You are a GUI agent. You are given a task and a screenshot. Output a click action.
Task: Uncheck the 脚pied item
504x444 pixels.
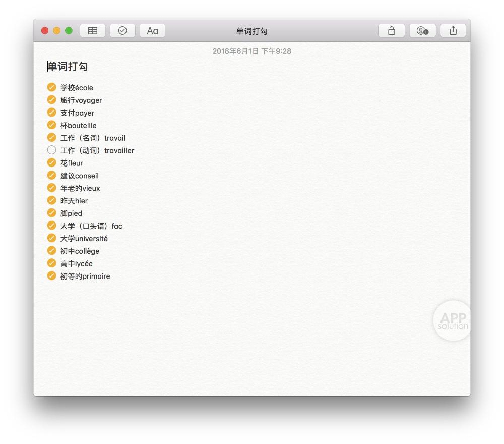click(x=52, y=213)
